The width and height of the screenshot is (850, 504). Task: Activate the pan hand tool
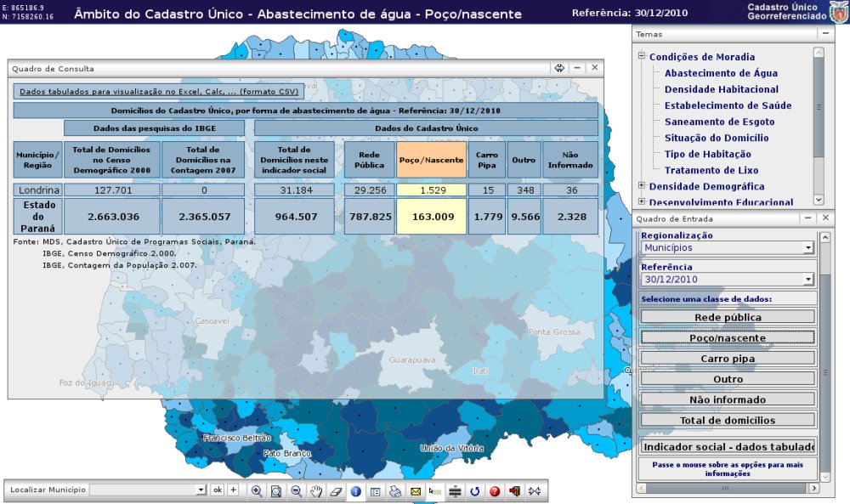[x=316, y=490]
